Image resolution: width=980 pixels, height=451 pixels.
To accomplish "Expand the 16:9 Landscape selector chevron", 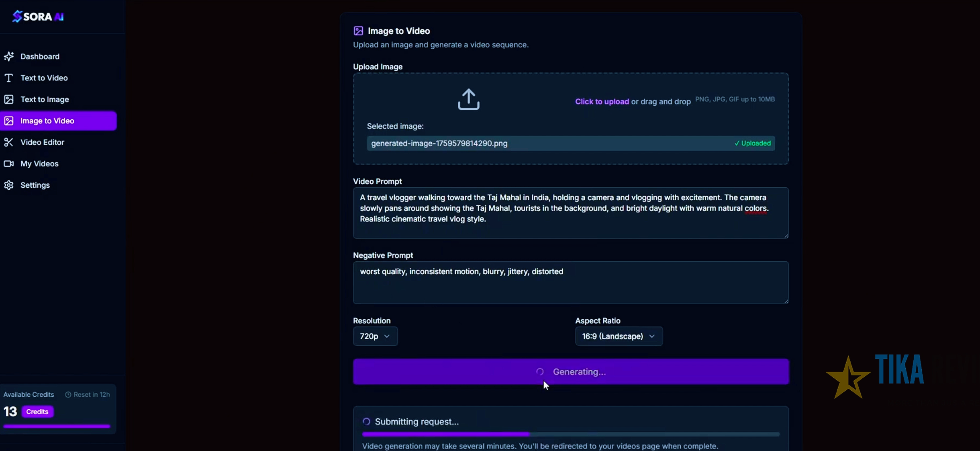I will pos(652,336).
